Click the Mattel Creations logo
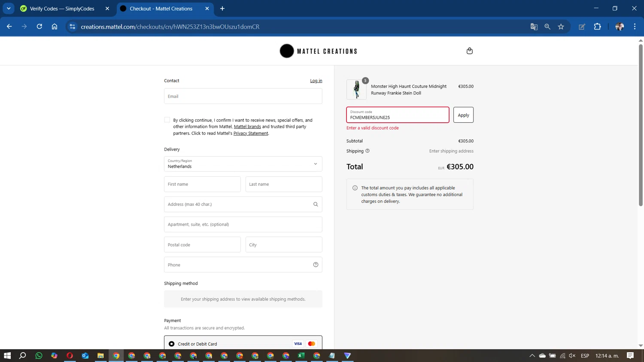 (318, 51)
